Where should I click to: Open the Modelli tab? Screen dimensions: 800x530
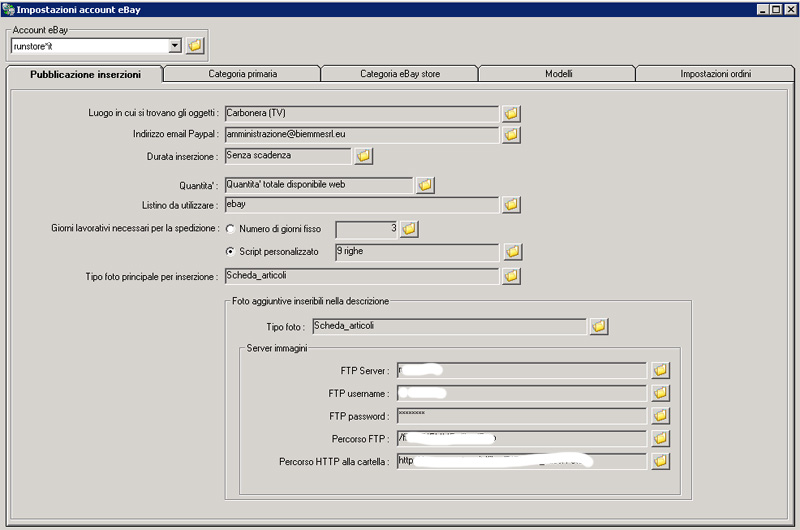point(558,74)
